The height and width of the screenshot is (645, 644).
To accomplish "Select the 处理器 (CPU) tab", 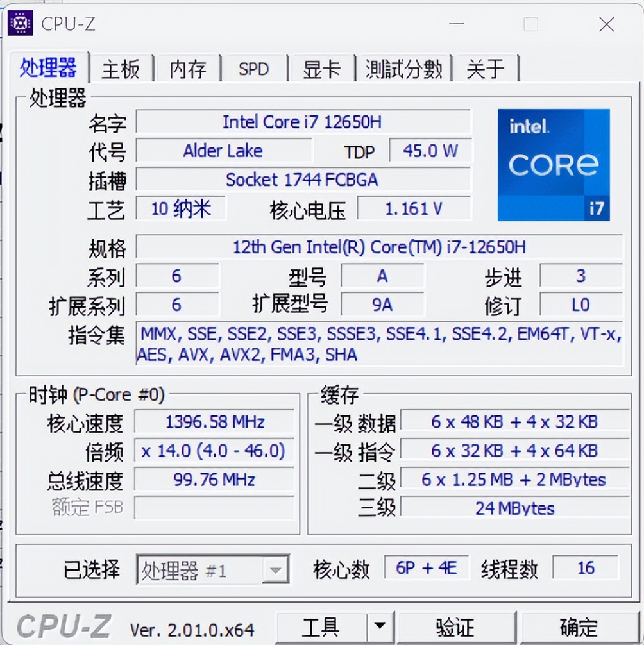I will pos(50,67).
